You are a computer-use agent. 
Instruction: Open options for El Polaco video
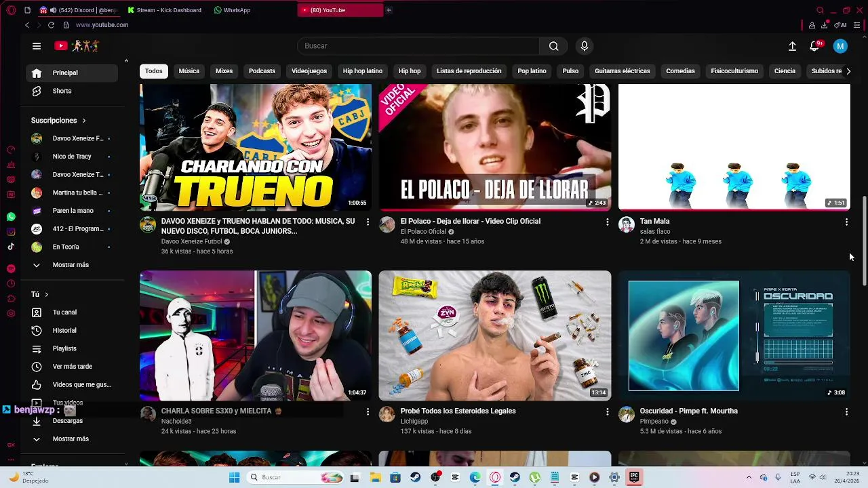(607, 222)
